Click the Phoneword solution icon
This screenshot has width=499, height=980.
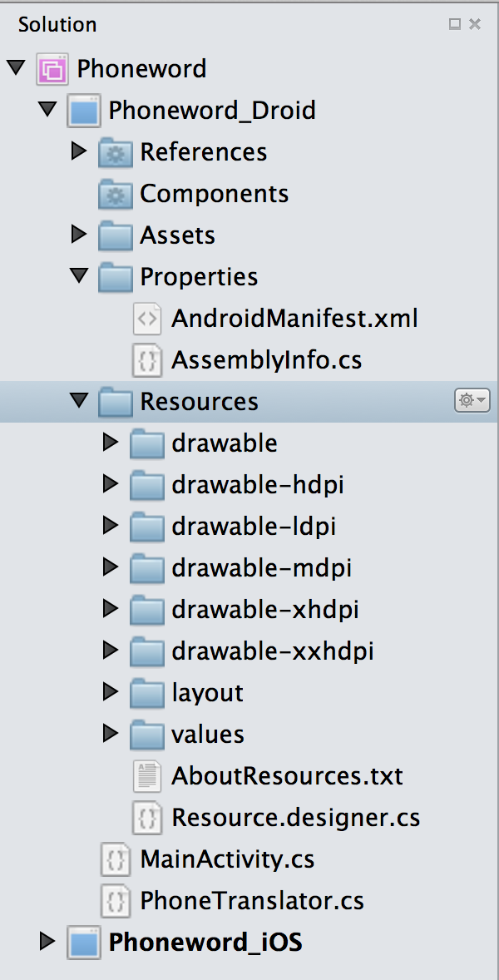point(52,69)
